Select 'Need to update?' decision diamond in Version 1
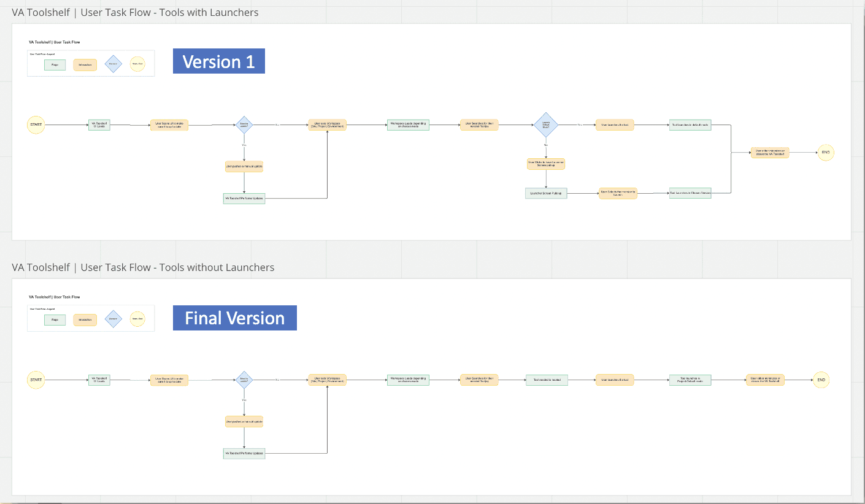The height and width of the screenshot is (504, 865). tap(244, 125)
